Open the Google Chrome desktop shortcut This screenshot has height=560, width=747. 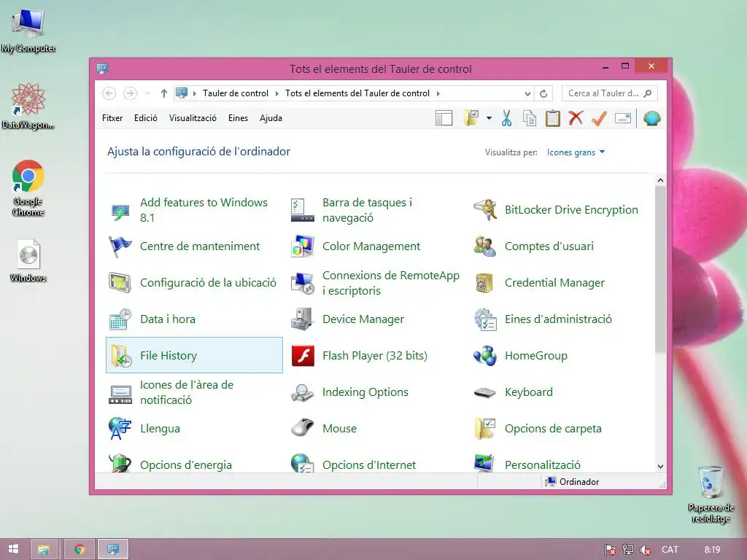(28, 188)
